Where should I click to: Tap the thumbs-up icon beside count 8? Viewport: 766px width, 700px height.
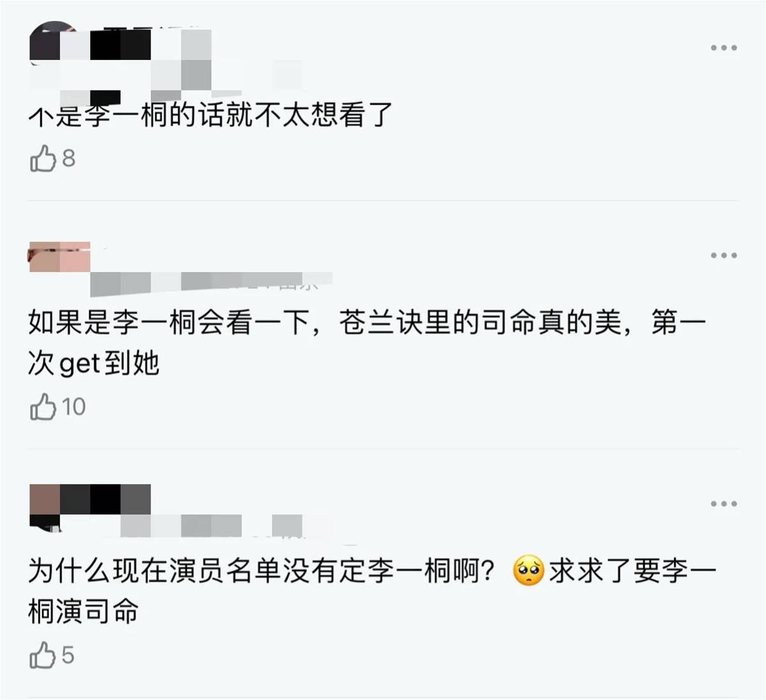43,158
